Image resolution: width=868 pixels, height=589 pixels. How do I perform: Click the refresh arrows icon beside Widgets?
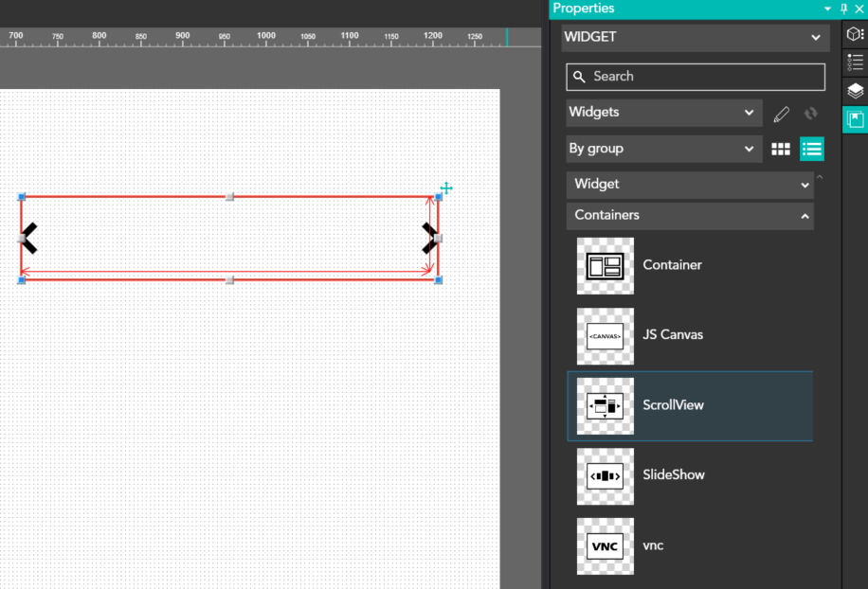pyautogui.click(x=810, y=114)
